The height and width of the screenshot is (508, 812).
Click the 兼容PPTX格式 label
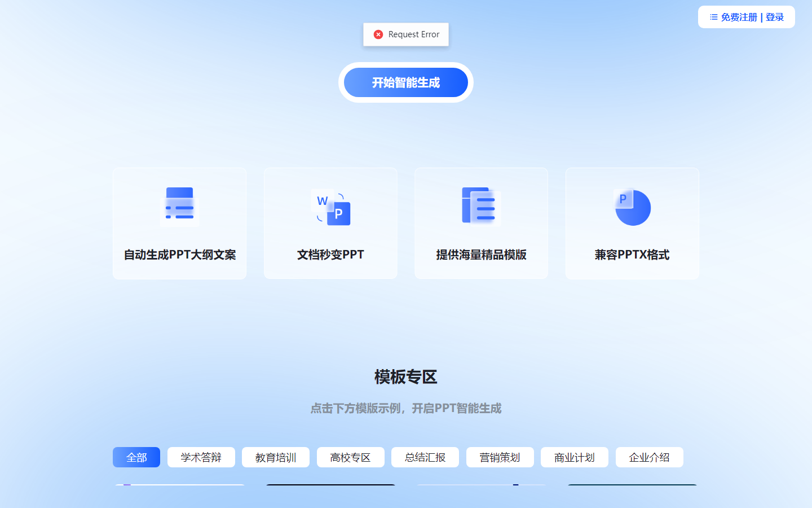click(632, 255)
